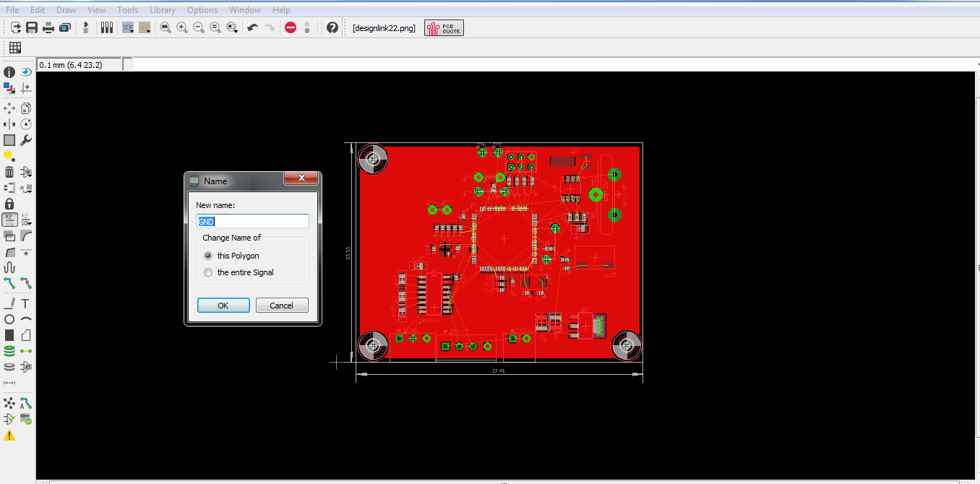Open the CAM processor icon

(x=65, y=27)
